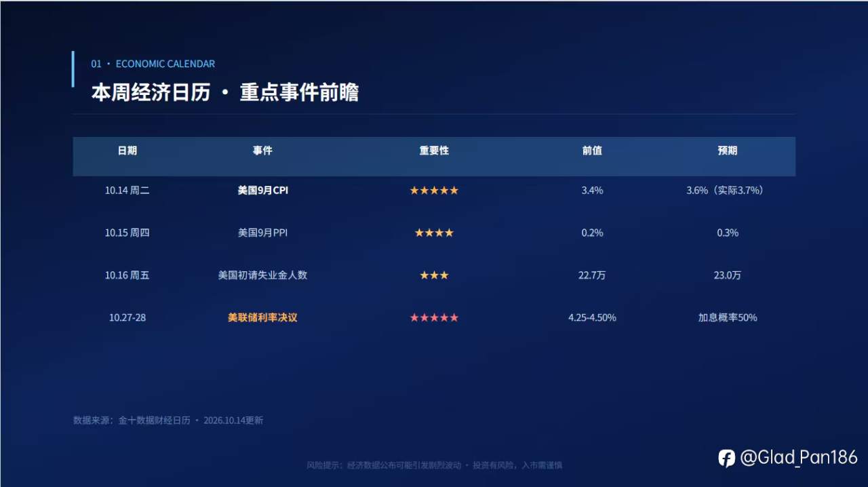Click the date cell 10.14 周二

point(127,191)
